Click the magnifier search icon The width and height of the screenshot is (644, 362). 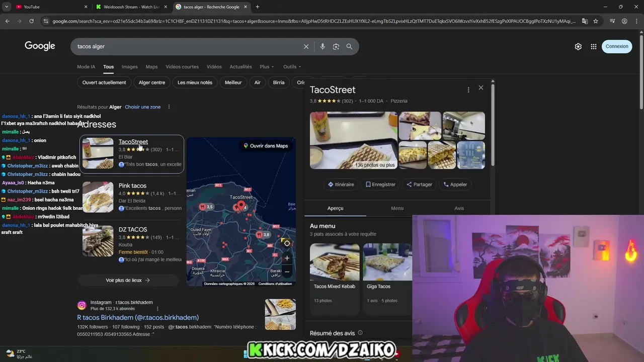click(x=349, y=46)
